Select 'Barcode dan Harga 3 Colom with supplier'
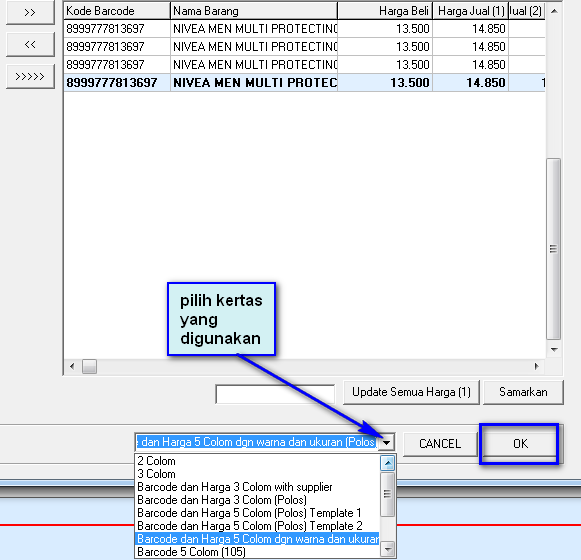The image size is (581, 560). pos(258,487)
